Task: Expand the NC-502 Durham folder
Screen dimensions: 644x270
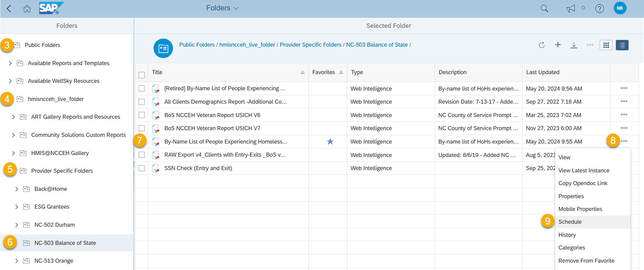Action: [16, 225]
